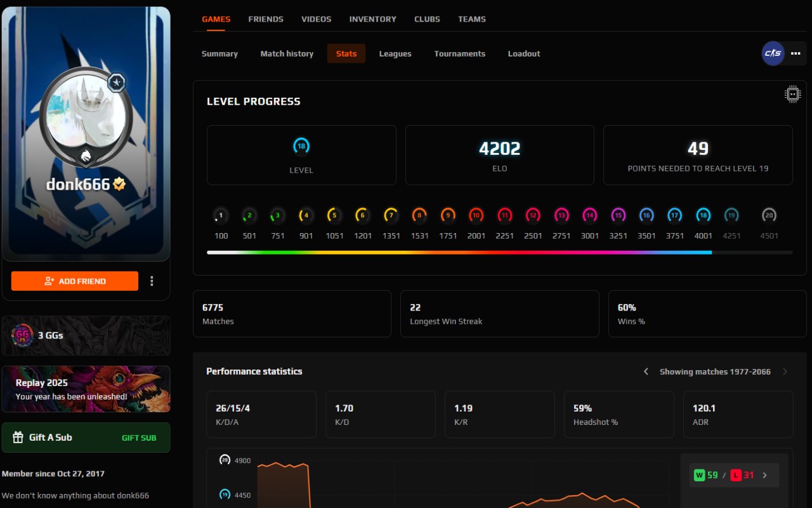
Task: Click the level 18 badge in the LEVEL card
Action: click(x=301, y=146)
